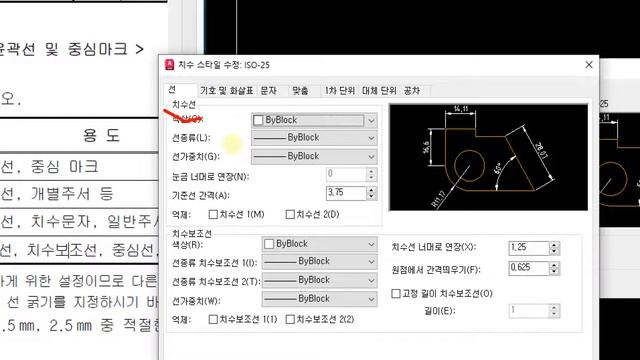Viewport: 640px width, 360px height.
Task: Click the dimension style preview image
Action: 489,157
